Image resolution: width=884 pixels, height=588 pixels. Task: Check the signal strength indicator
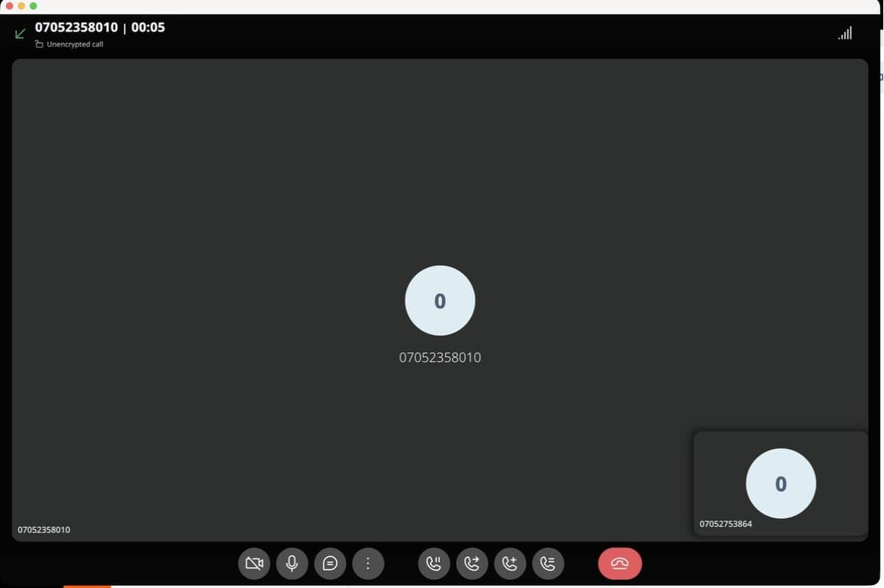coord(845,33)
